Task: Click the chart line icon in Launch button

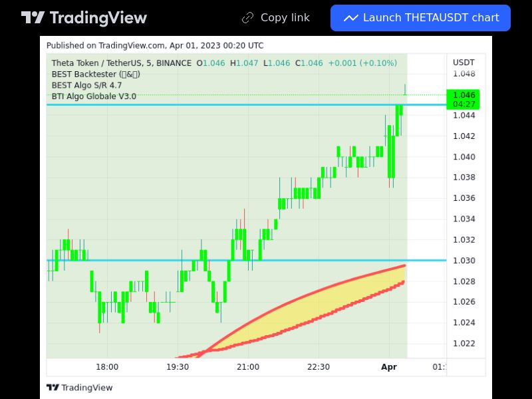Action: click(351, 18)
